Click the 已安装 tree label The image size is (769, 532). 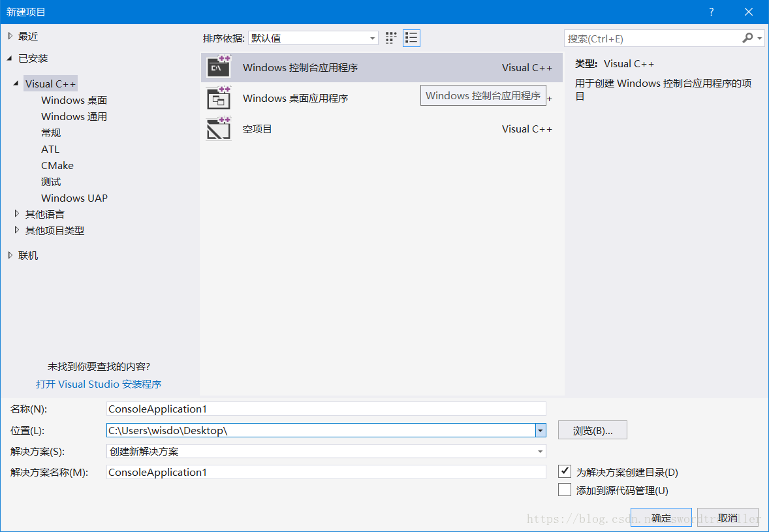pyautogui.click(x=33, y=58)
